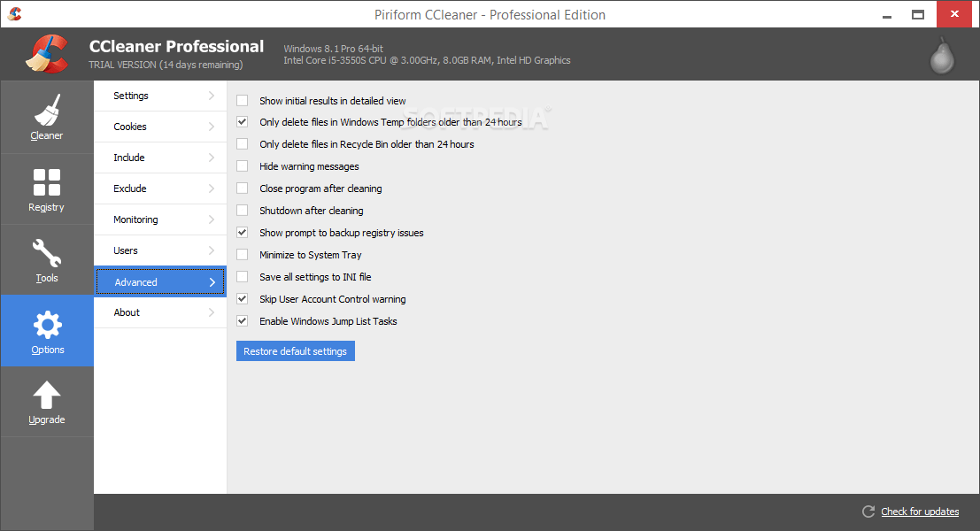Enable 'Show initial results in detailed view'

[242, 100]
